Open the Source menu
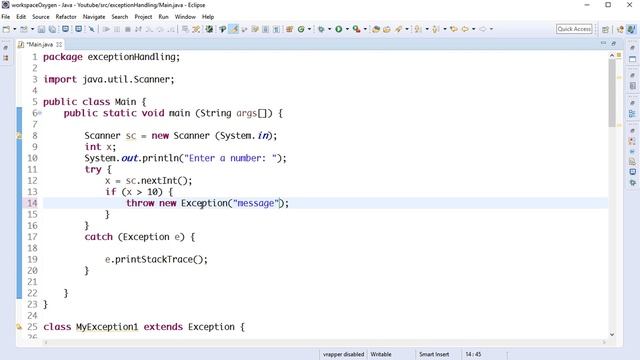The image size is (640, 360). [x=40, y=17]
